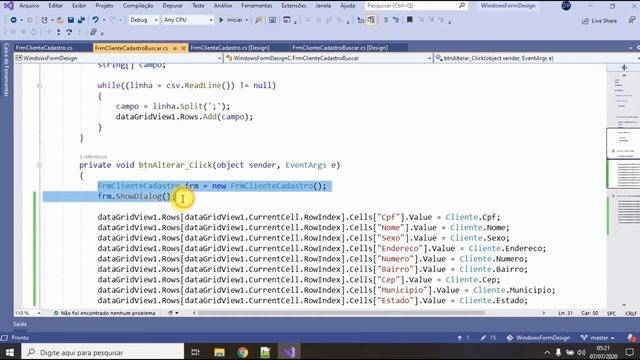Switch to the FrmClienteCadastro.cs tab
The height and width of the screenshot is (360, 640).
tap(44, 48)
